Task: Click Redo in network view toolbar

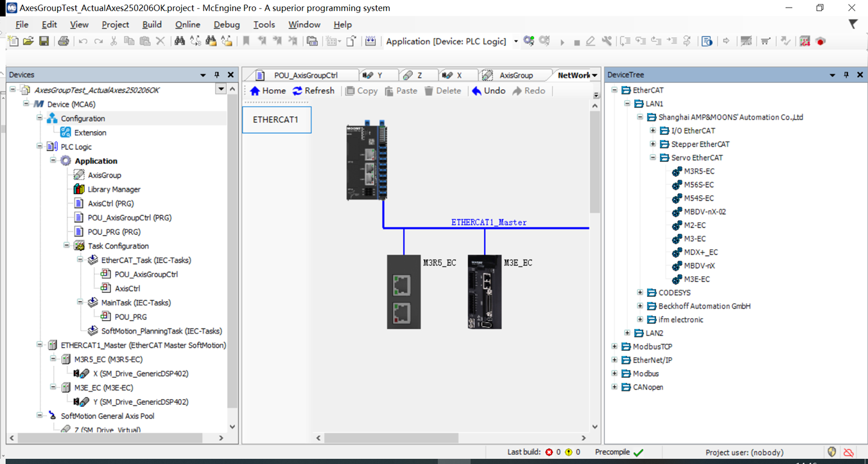Action: 528,91
